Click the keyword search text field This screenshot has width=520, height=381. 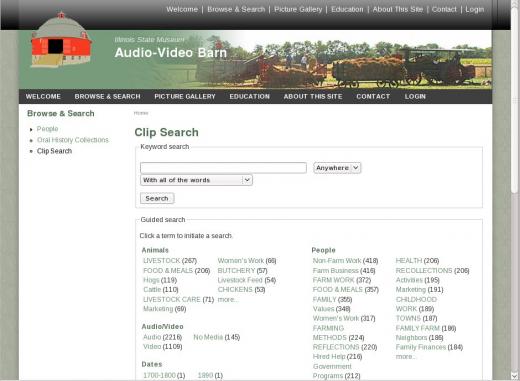[223, 168]
